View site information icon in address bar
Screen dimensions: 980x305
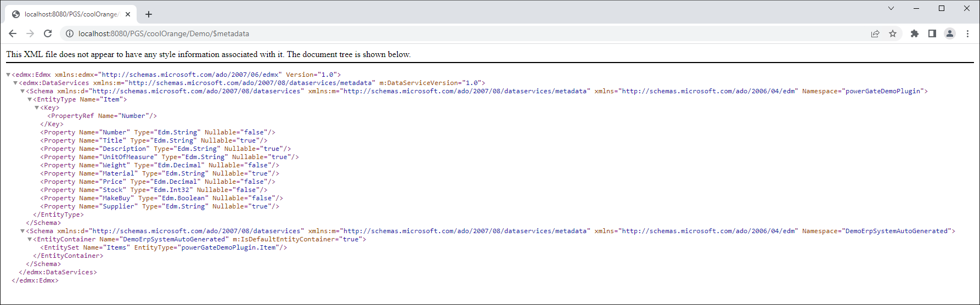coord(70,33)
